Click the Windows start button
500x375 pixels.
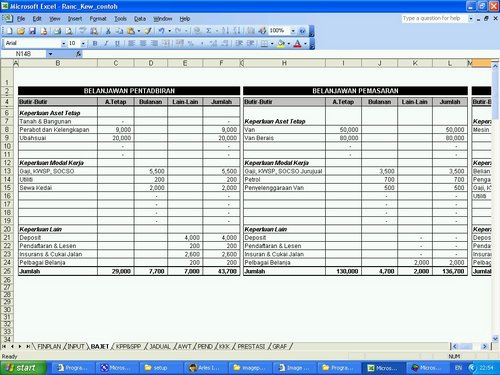pos(23,368)
